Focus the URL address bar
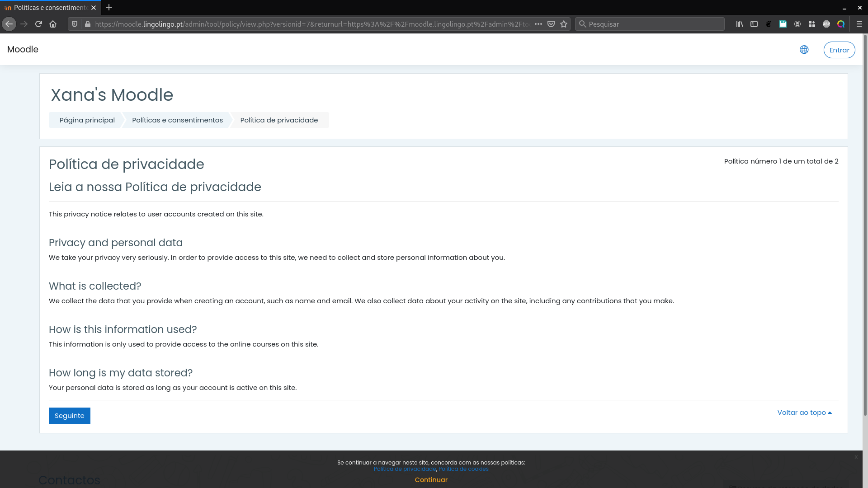Viewport: 868px width, 488px height. click(x=312, y=24)
